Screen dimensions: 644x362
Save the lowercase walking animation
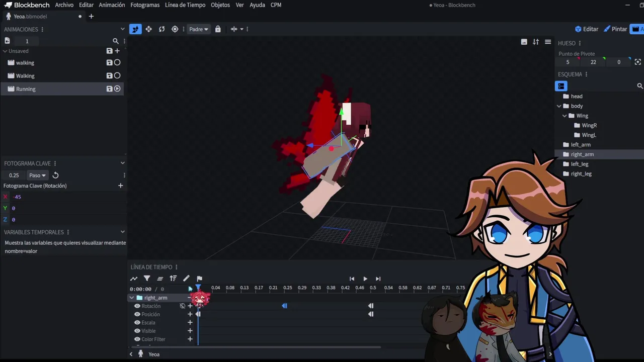[x=109, y=62]
